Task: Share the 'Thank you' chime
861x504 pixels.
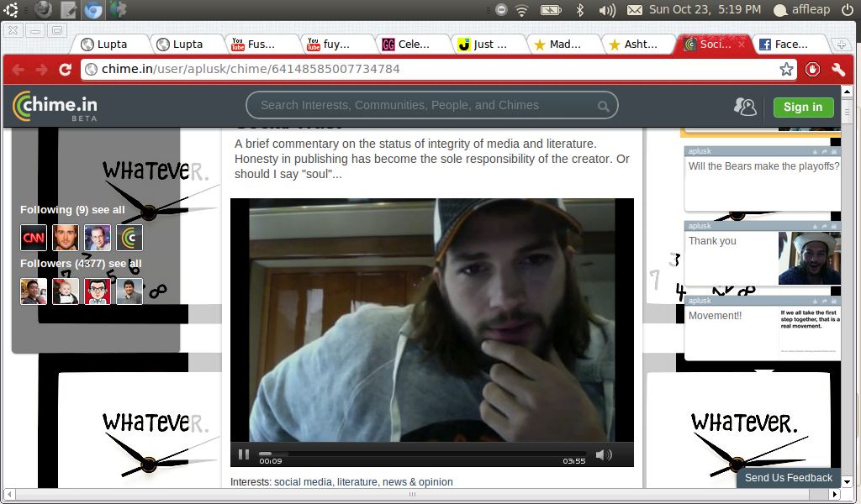Action: pos(824,226)
